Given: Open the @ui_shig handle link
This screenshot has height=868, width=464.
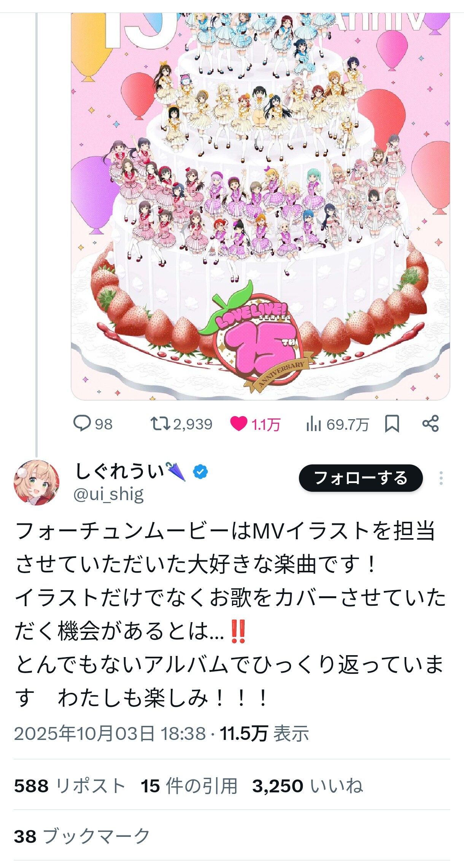Looking at the screenshot, I should point(108,494).
